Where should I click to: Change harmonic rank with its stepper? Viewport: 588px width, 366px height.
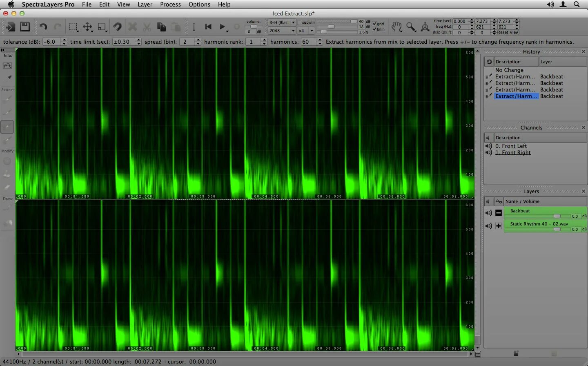pos(264,42)
